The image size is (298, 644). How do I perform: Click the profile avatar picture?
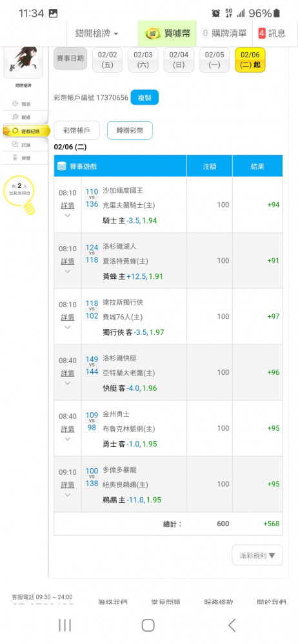(x=23, y=62)
